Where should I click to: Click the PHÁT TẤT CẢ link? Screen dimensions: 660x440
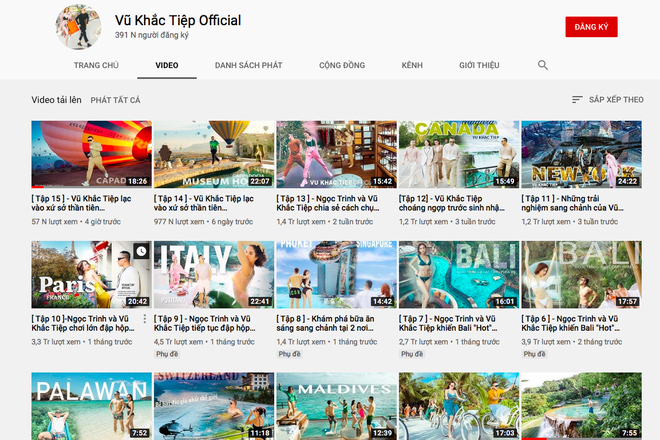pyautogui.click(x=115, y=100)
